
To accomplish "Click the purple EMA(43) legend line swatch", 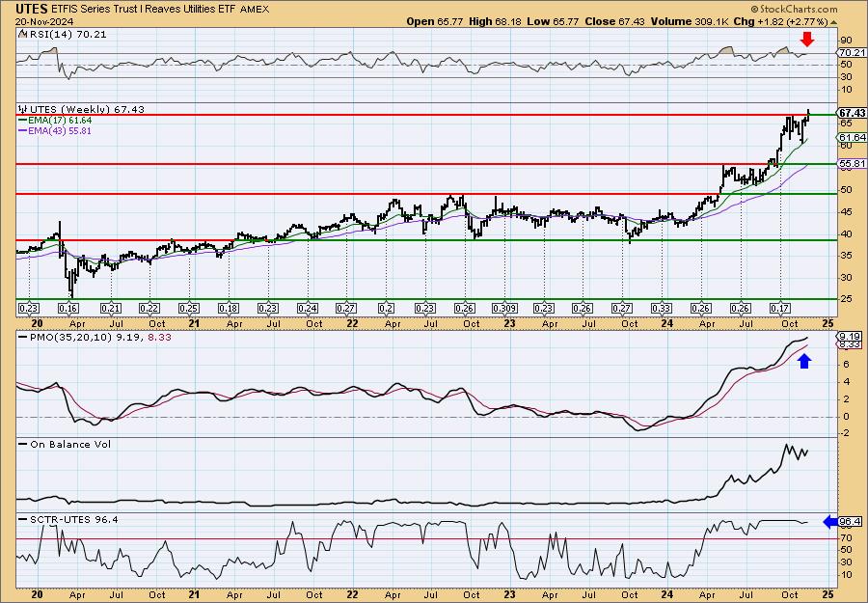I will point(23,131).
